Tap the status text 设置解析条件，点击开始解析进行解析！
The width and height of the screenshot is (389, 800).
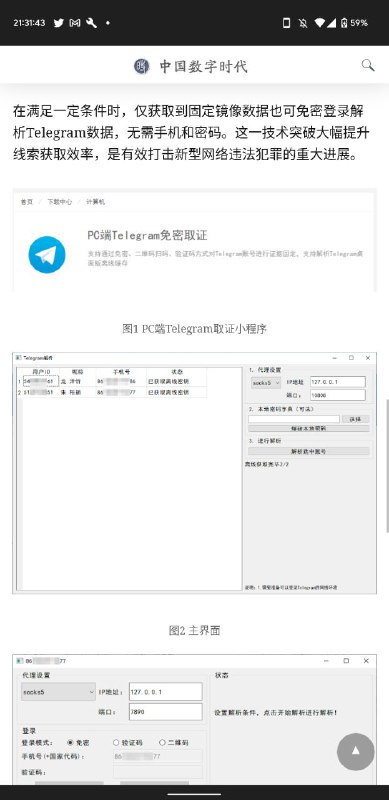pyautogui.click(x=276, y=712)
